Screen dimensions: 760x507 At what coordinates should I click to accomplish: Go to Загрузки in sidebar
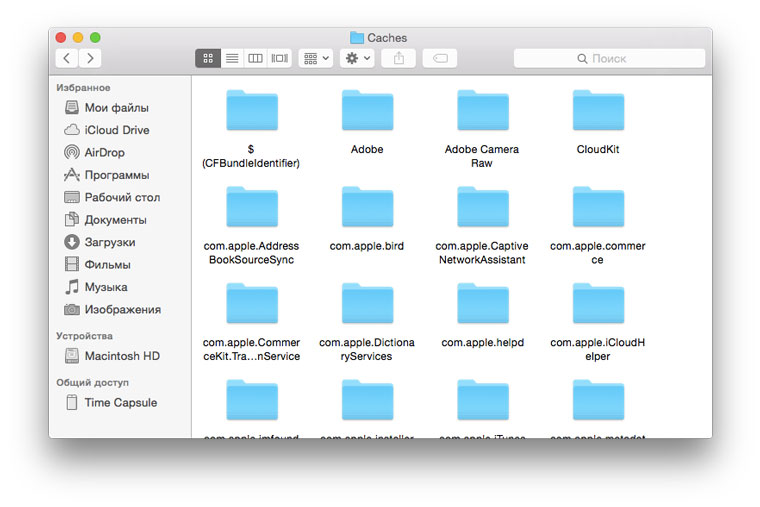click(x=109, y=242)
